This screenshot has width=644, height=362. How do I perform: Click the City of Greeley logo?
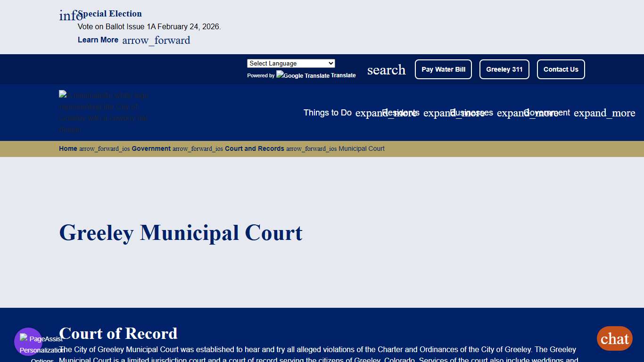(x=104, y=112)
